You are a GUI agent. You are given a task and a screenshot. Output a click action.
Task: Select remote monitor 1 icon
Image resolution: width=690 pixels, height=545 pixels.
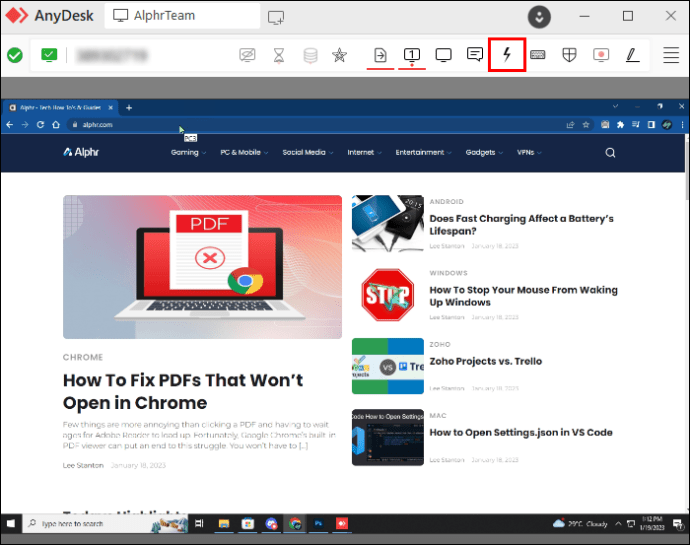412,55
